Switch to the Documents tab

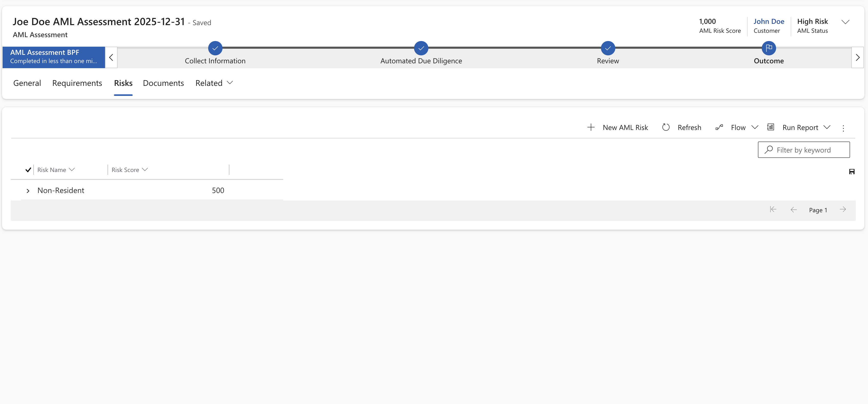pyautogui.click(x=163, y=83)
